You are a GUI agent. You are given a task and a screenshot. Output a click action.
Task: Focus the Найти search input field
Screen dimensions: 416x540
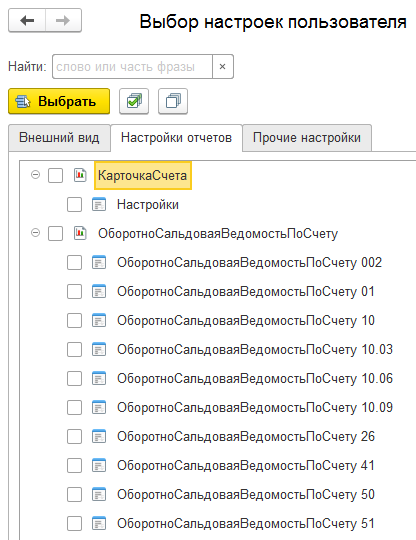tap(132, 66)
